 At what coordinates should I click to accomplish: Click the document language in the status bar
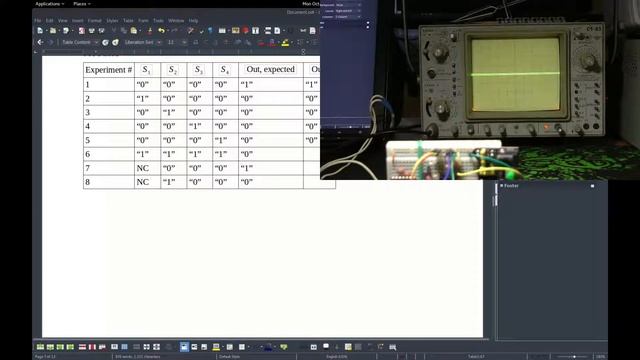click(337, 357)
